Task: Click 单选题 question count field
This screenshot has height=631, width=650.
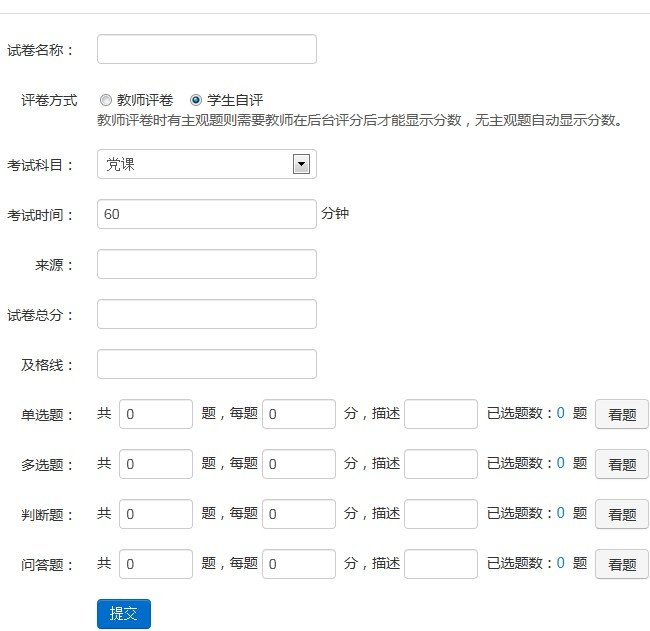Action: point(156,414)
